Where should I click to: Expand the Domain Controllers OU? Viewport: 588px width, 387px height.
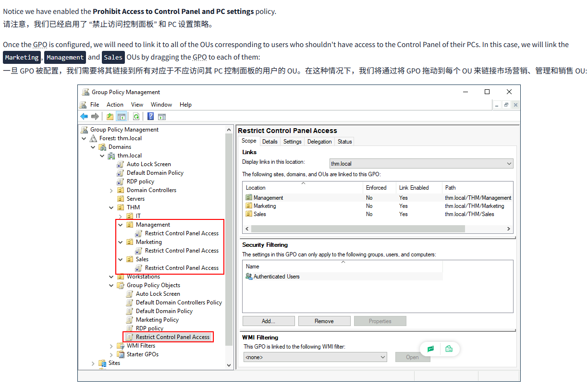pos(111,190)
